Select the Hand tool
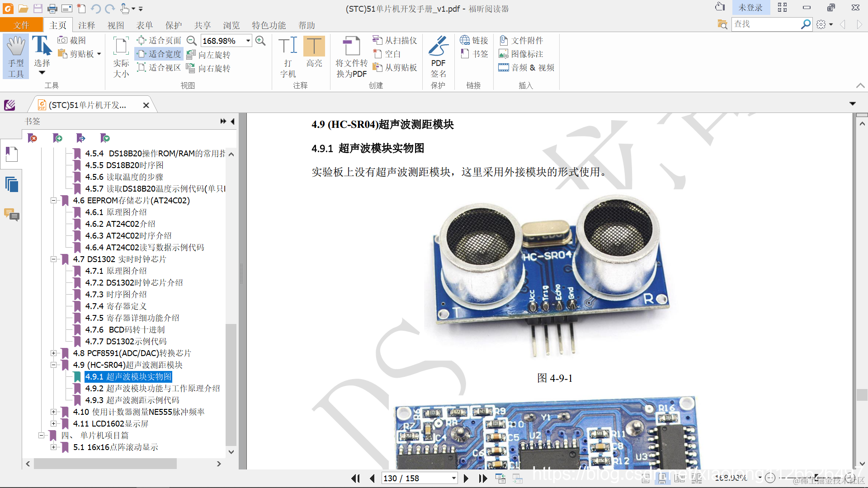 (16, 56)
